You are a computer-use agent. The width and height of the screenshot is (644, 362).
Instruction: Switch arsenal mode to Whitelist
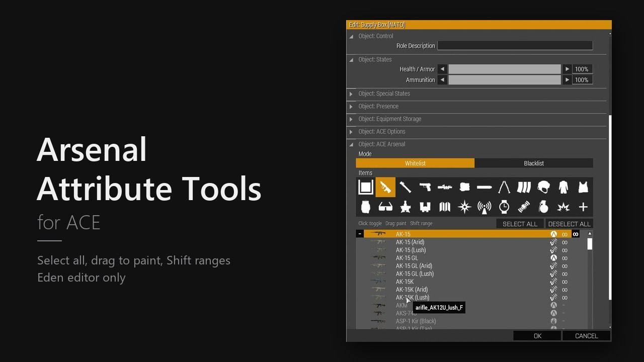tap(415, 163)
